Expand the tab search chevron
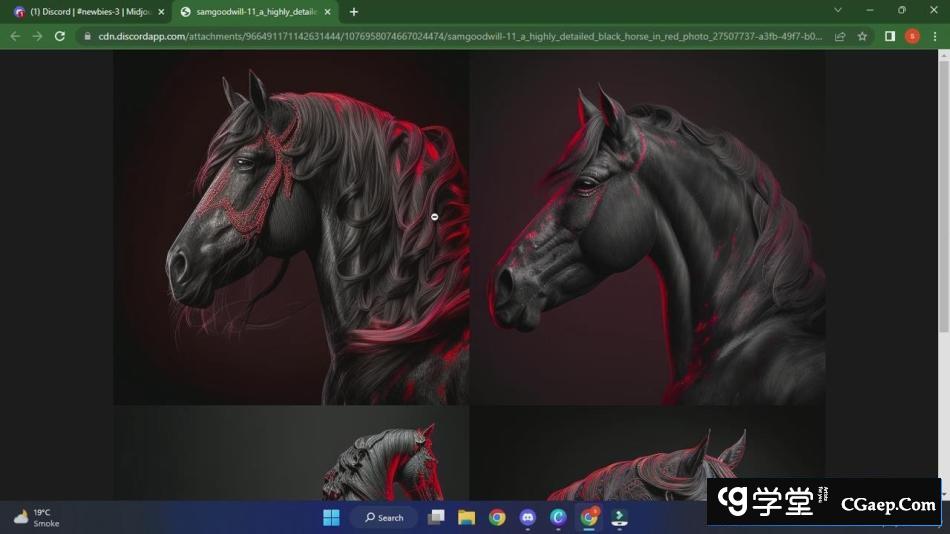 [838, 11]
